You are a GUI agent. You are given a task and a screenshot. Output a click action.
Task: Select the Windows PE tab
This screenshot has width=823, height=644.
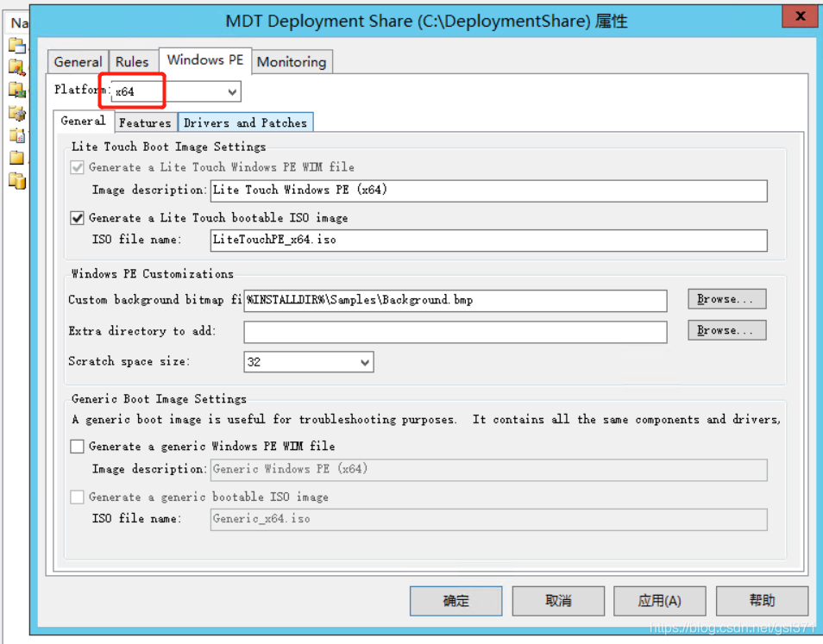205,59
